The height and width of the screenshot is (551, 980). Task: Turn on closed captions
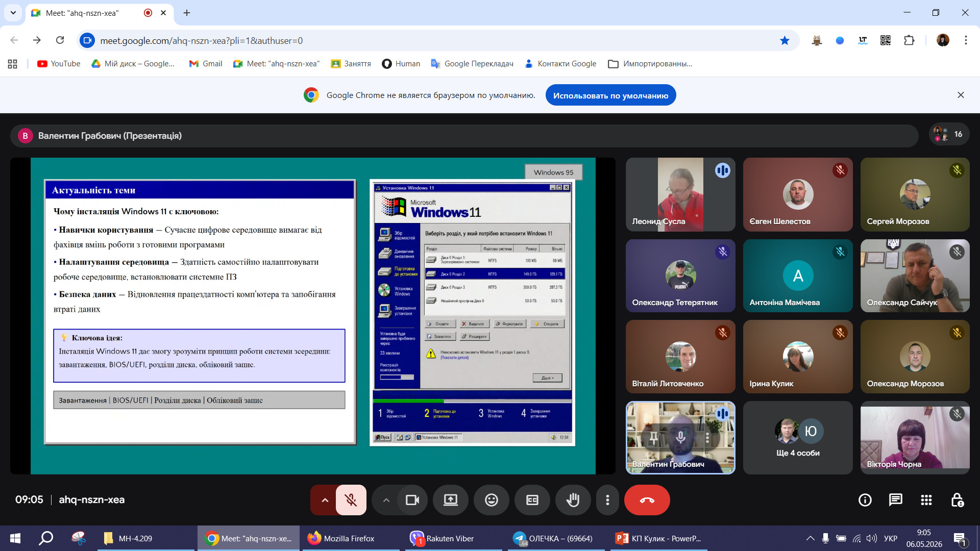pos(532,500)
